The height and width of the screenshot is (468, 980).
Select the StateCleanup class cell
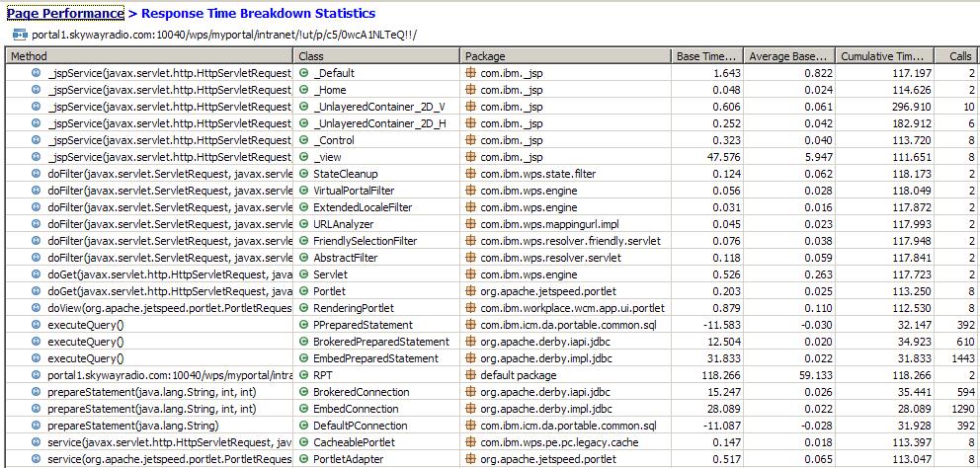coord(376,174)
